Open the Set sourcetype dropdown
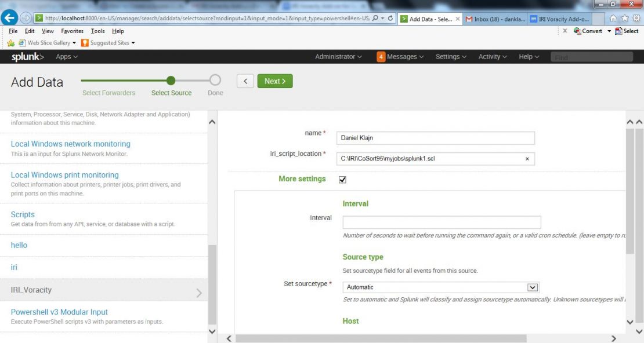 (x=441, y=287)
